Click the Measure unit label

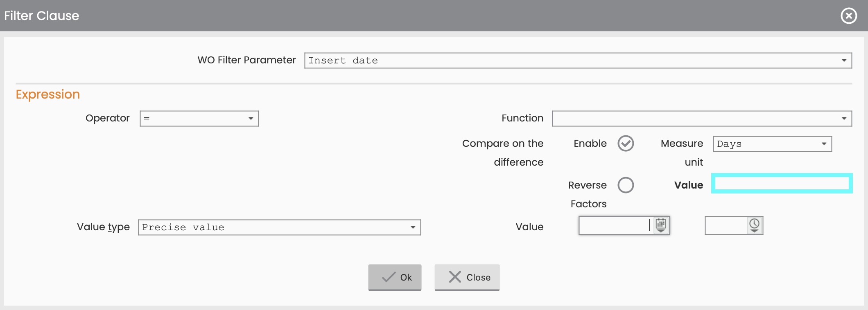coord(682,153)
